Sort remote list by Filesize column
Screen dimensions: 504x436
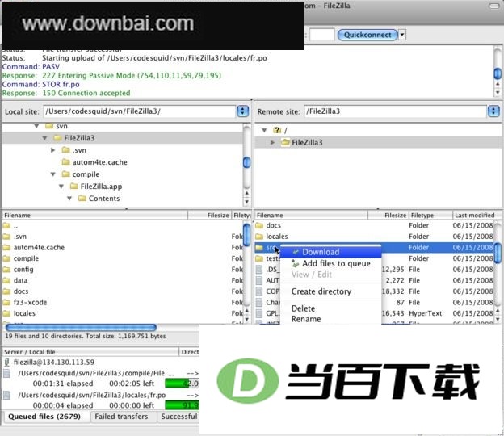point(388,216)
